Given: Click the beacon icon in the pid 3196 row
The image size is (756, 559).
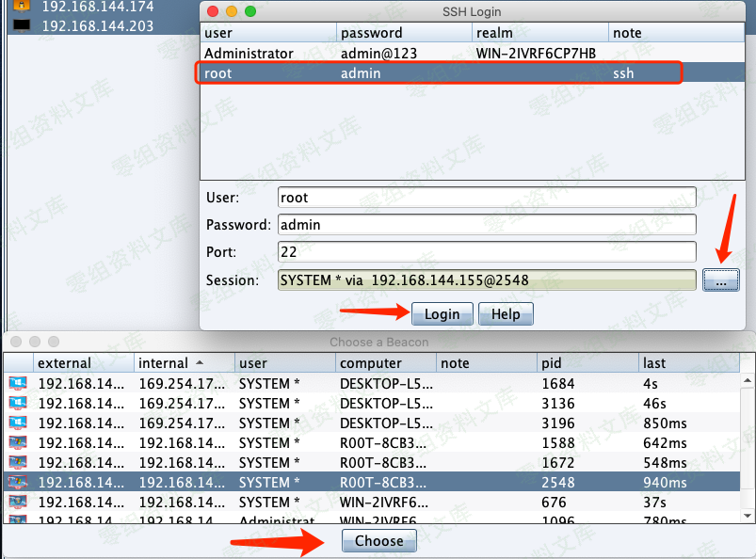Looking at the screenshot, I should coord(17,423).
